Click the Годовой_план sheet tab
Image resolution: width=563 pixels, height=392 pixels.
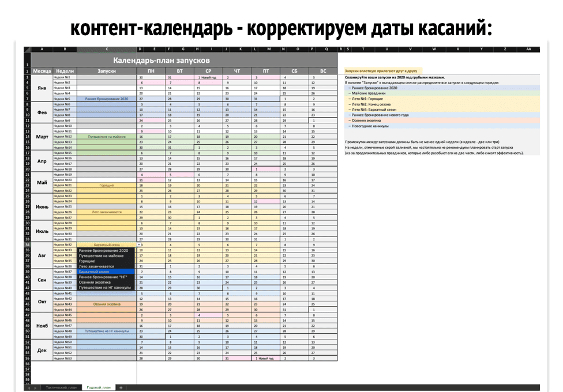(x=98, y=387)
